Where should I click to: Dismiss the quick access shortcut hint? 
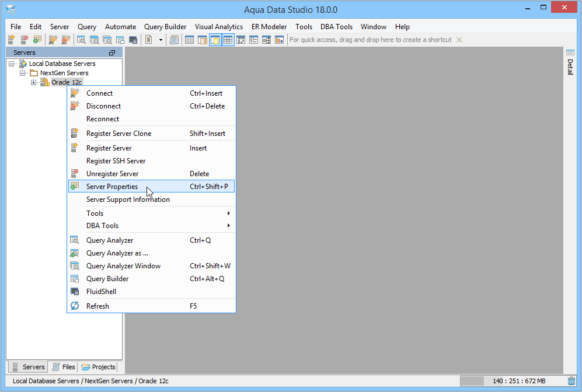459,40
